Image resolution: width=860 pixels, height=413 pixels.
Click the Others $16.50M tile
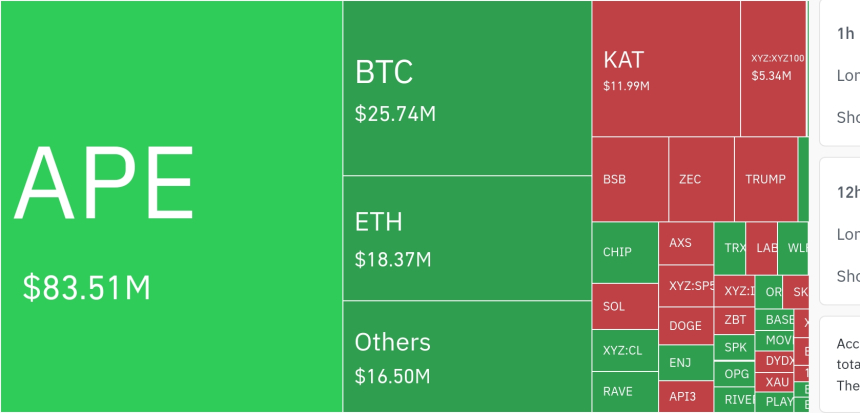pos(466,356)
